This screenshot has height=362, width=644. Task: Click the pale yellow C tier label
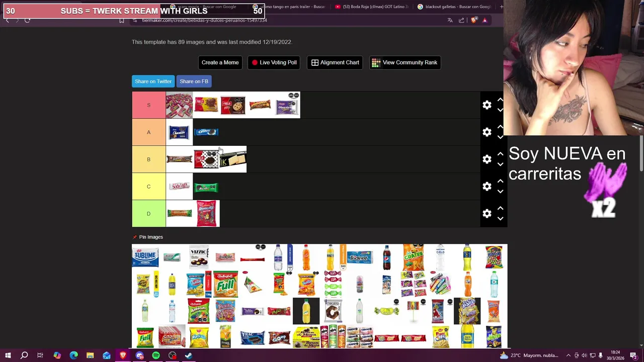(148, 187)
